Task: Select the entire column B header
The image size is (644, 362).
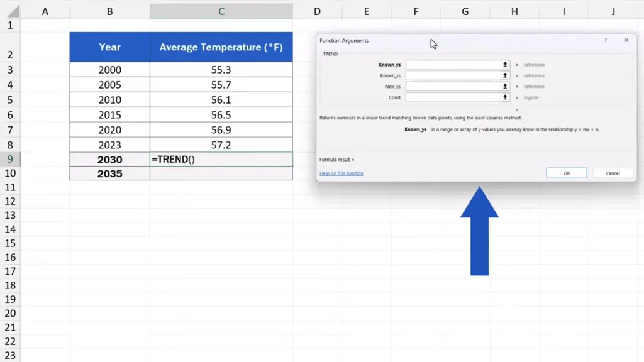Action: 109,11
